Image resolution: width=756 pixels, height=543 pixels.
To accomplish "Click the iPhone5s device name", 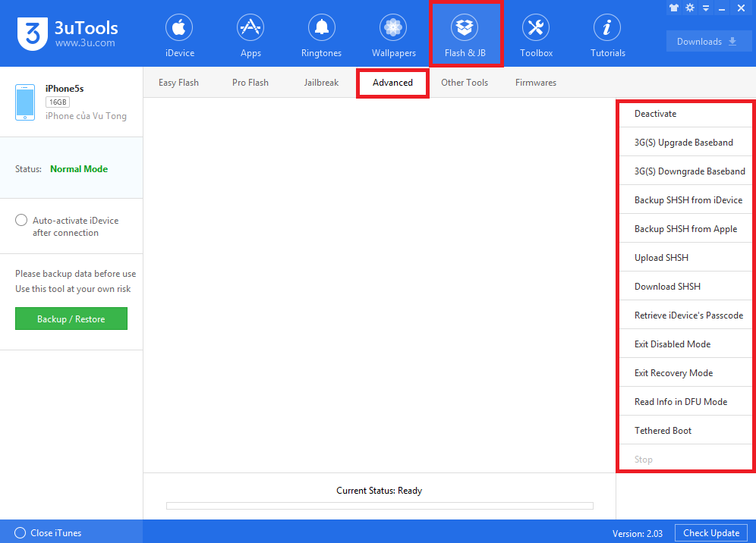I will pos(65,89).
